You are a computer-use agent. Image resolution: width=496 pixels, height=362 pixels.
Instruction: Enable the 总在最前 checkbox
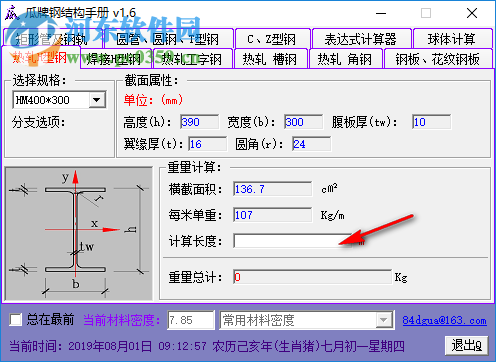pyautogui.click(x=16, y=320)
